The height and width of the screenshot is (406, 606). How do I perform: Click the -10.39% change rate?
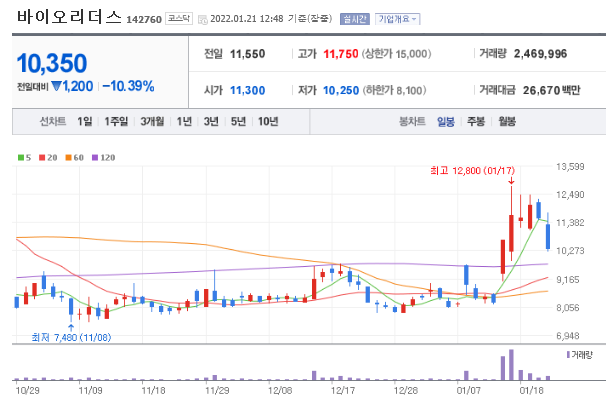click(128, 86)
